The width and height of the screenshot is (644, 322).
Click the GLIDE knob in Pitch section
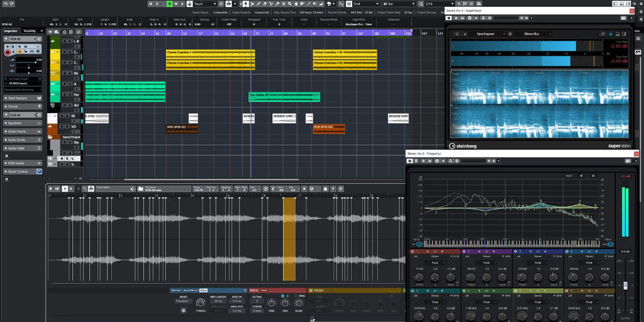(x=299, y=303)
